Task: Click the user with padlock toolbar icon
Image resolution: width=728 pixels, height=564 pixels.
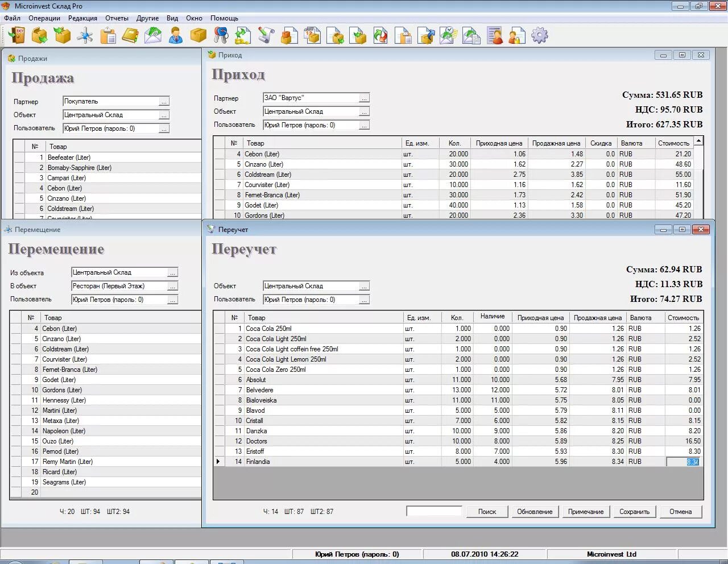Action: tap(517, 36)
